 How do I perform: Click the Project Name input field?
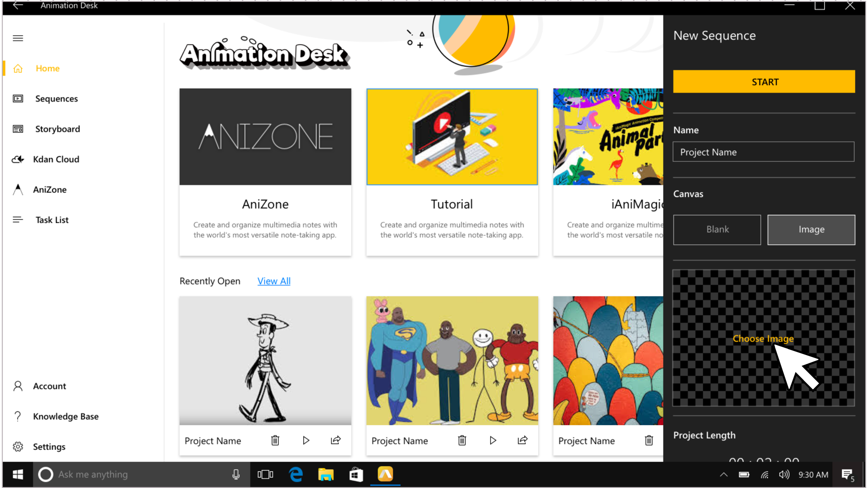click(x=763, y=152)
